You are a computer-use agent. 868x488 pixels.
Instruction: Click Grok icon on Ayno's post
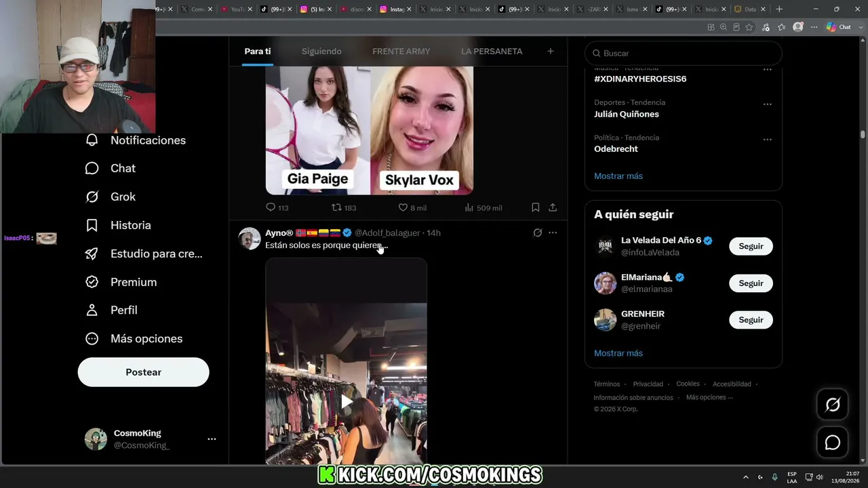tap(538, 232)
